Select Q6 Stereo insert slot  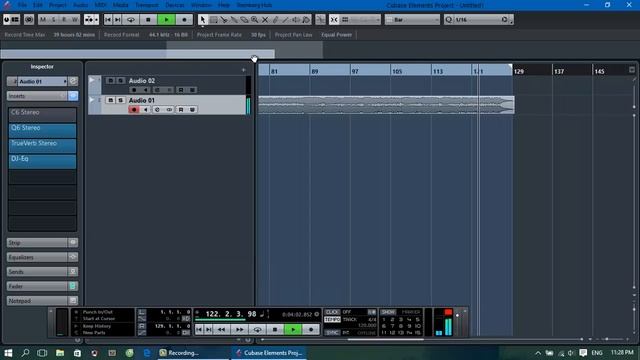[x=42, y=130]
